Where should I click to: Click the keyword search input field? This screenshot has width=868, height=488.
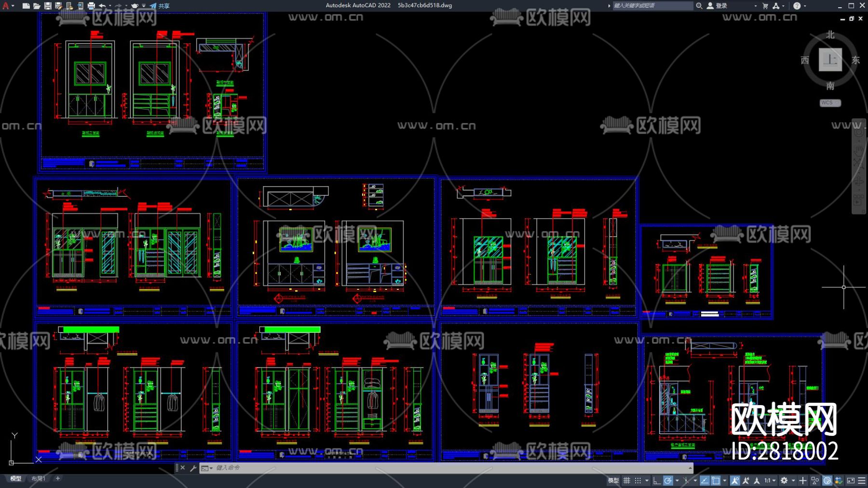tap(652, 6)
